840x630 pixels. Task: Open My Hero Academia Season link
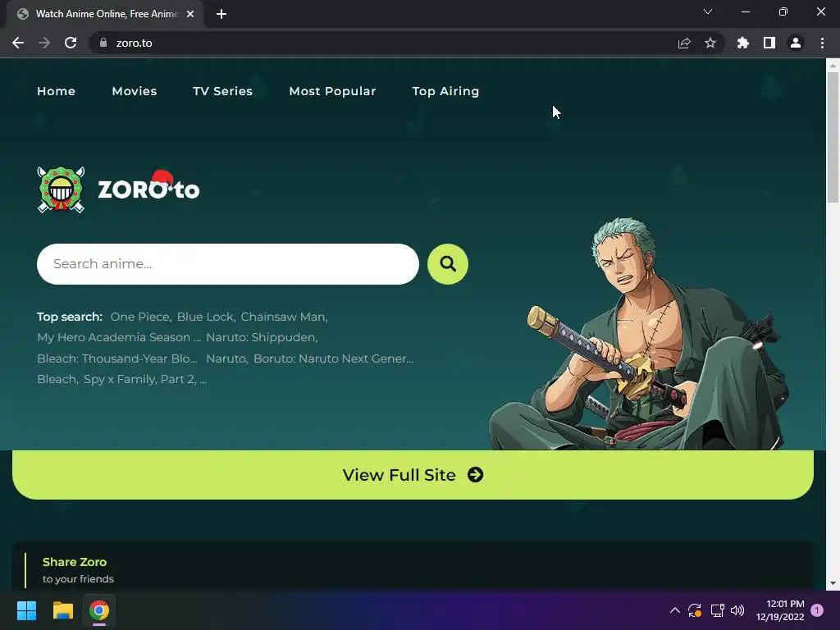click(119, 337)
